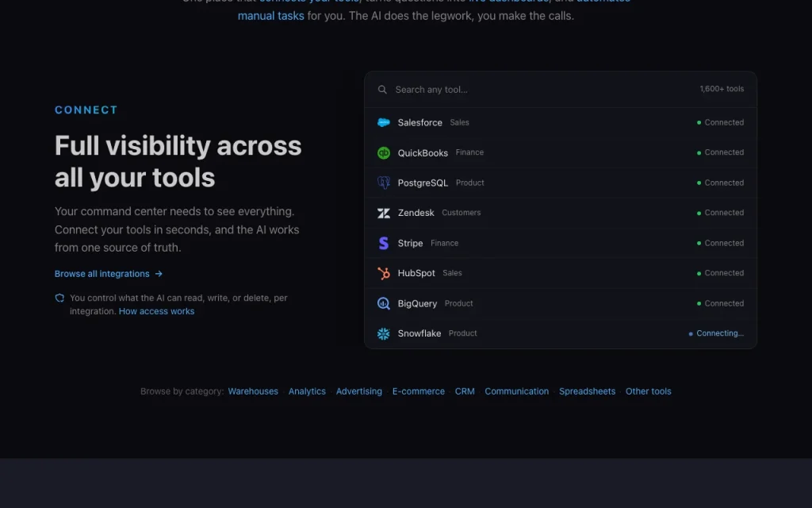Viewport: 812px width, 508px height.
Task: Click the Connected status for BigQuery
Action: 720,304
